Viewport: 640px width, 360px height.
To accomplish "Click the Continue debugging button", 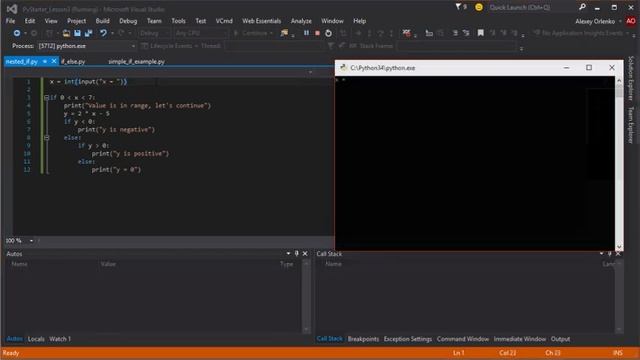I will pos(252,33).
